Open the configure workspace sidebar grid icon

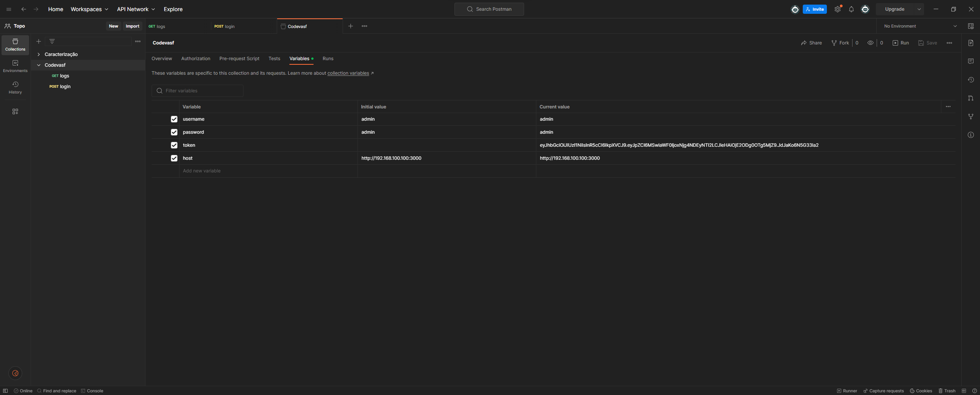15,111
